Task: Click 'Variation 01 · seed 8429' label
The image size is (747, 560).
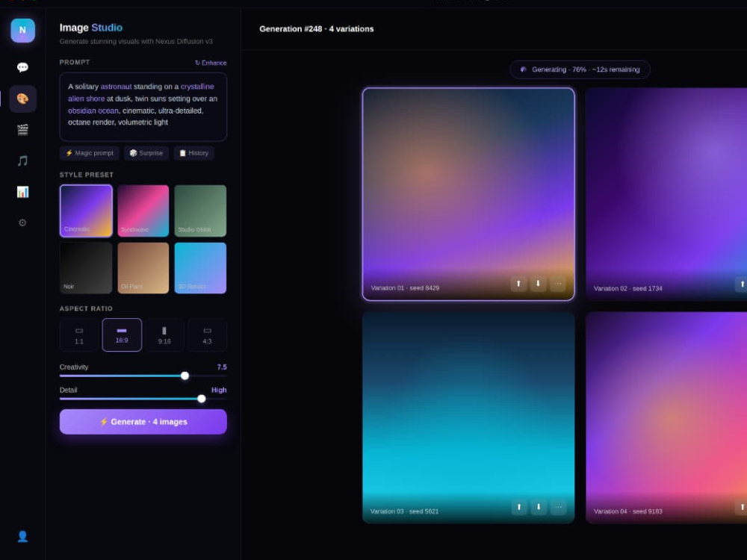Action: (x=405, y=287)
